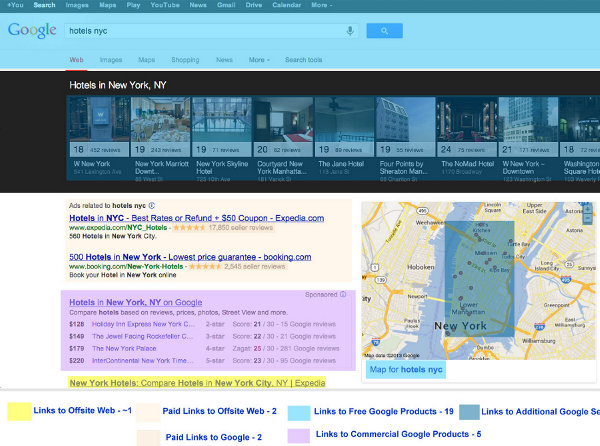The image size is (600, 446).
Task: Open Gmail in the top bar
Action: pos(226,5)
